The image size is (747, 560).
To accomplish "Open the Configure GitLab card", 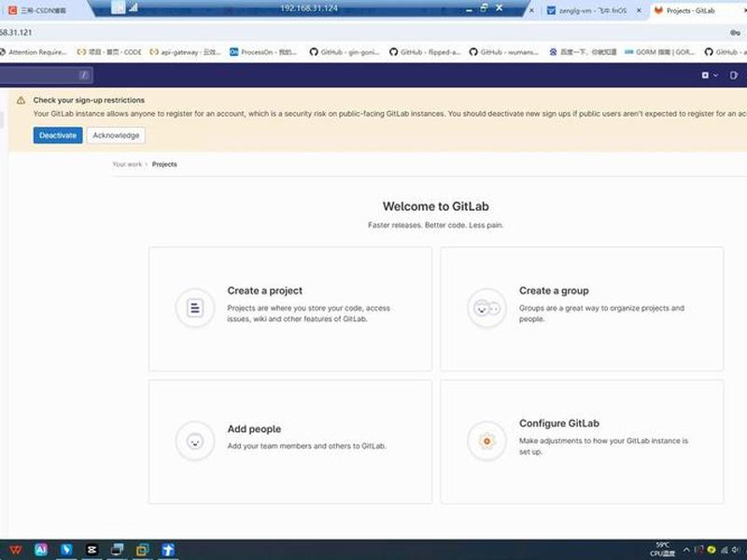I will click(x=582, y=441).
